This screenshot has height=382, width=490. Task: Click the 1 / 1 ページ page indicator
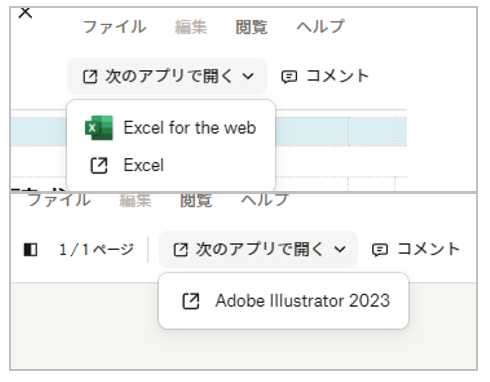pos(96,249)
